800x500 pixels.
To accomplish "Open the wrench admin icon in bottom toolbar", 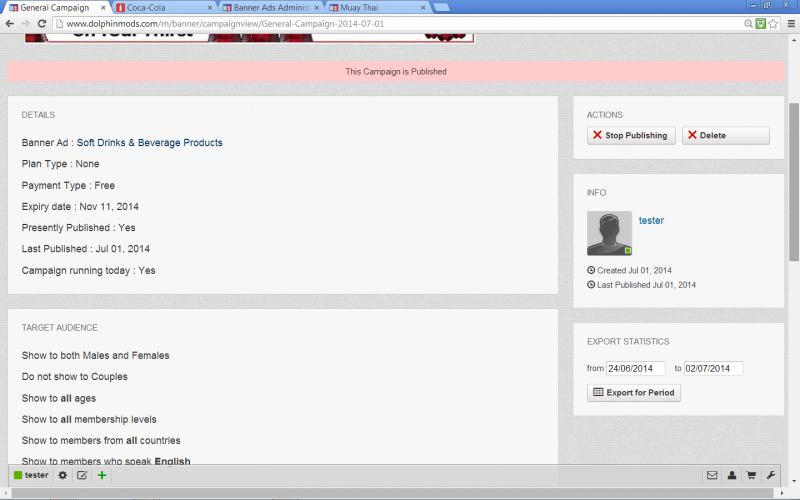I will point(771,475).
